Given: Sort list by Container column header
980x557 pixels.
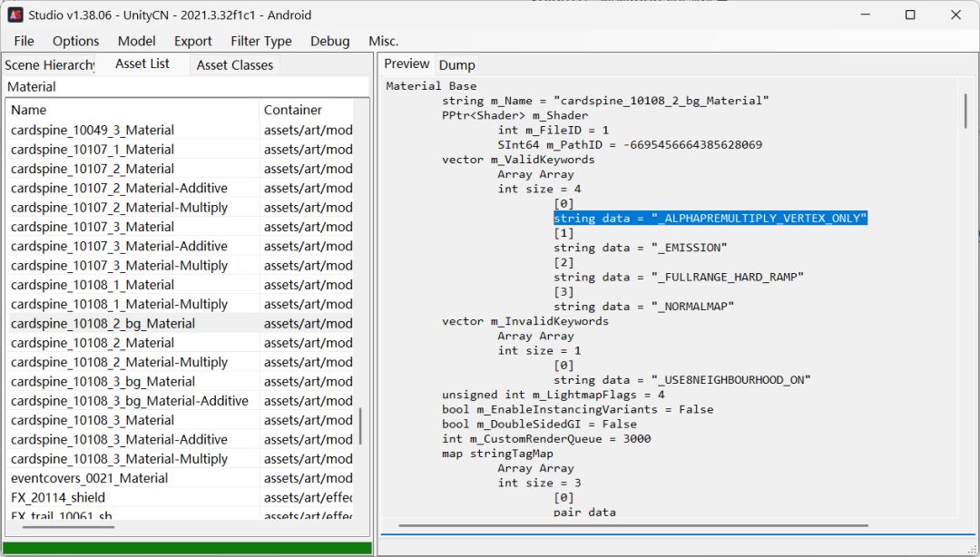Looking at the screenshot, I should click(306, 110).
